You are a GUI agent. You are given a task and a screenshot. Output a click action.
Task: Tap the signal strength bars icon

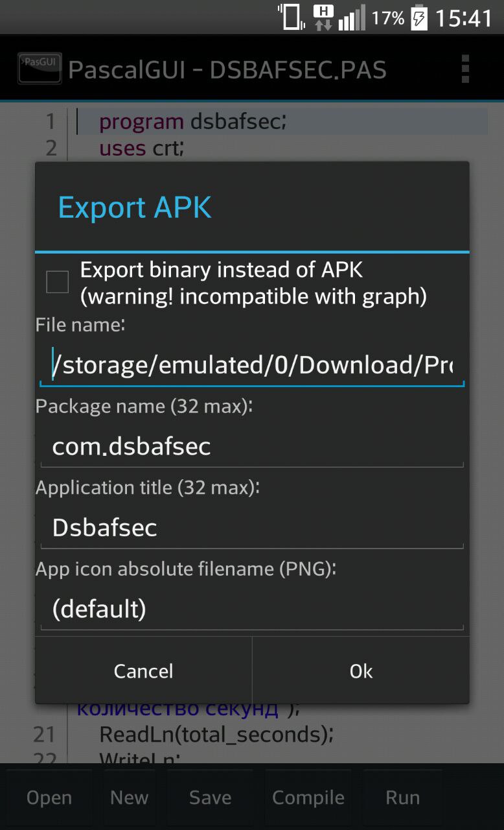pos(352,18)
